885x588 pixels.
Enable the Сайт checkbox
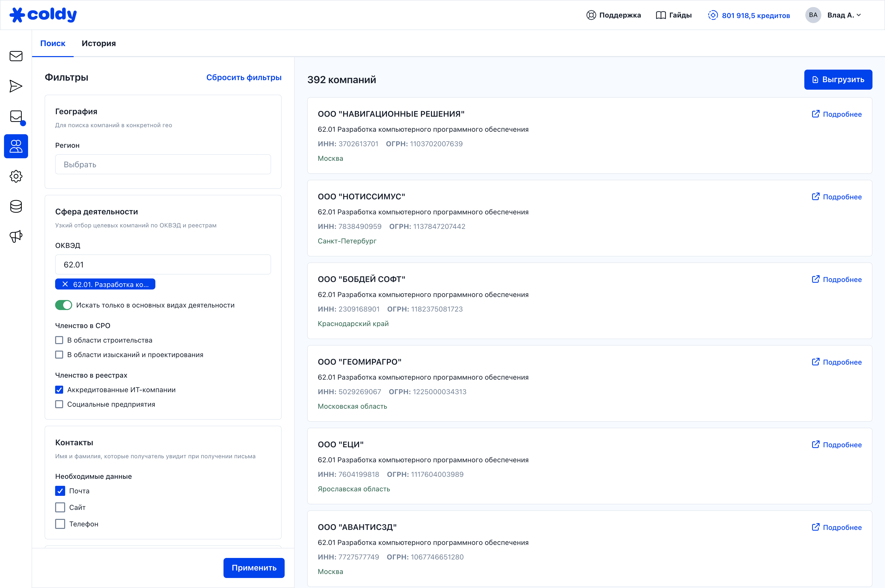tap(60, 507)
